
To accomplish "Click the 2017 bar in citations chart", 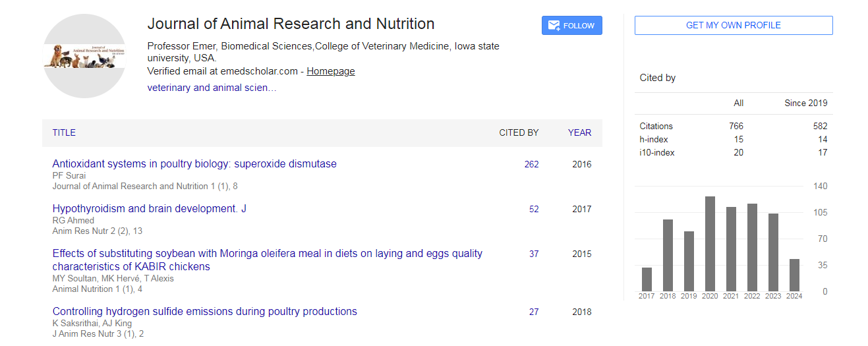I will (x=647, y=279).
